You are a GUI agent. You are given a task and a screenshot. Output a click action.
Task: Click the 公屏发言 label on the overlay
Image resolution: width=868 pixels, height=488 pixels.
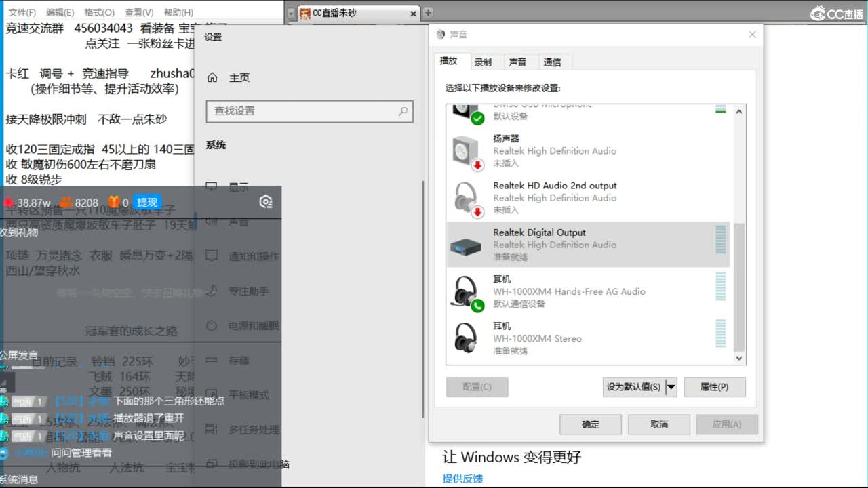point(19,355)
